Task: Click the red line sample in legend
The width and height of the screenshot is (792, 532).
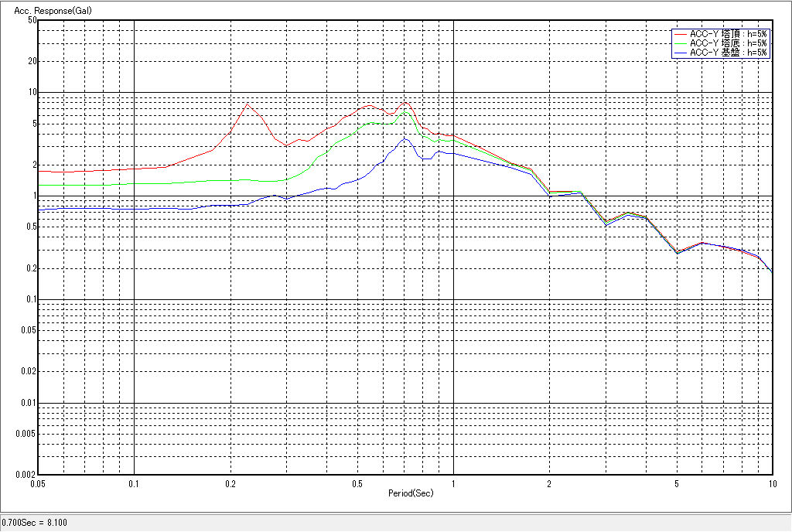Action: click(x=680, y=34)
